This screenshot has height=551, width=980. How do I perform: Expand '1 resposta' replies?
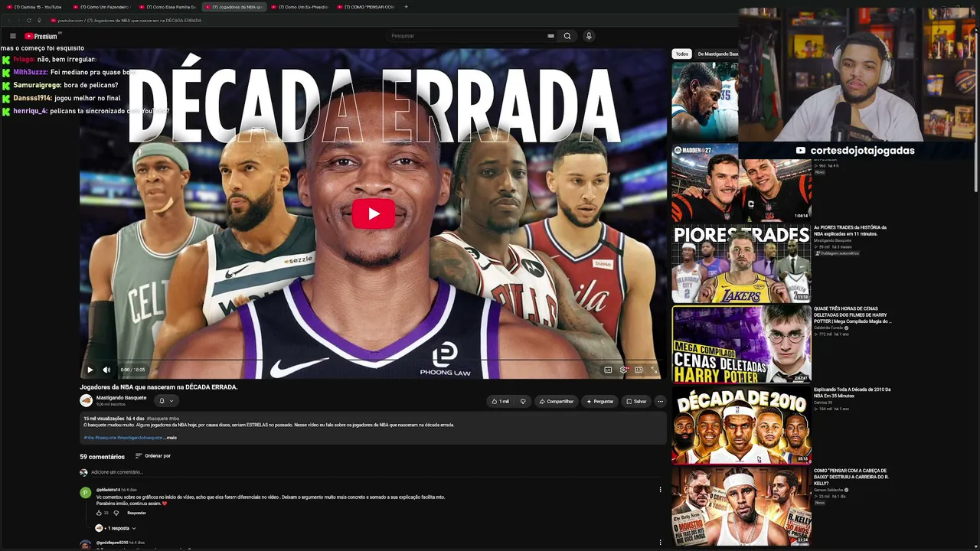click(x=116, y=528)
